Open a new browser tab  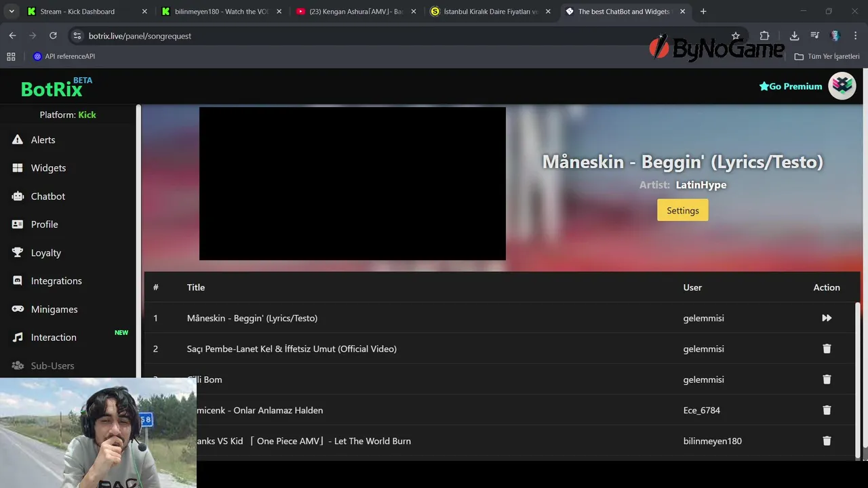703,12
